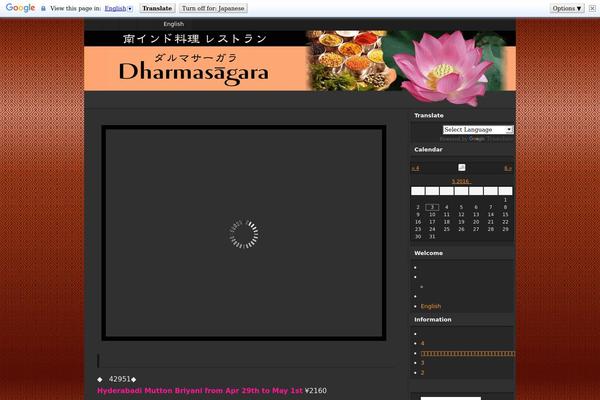Open the link labeled 4 under Information
This screenshot has width=600, height=400.
(x=422, y=343)
